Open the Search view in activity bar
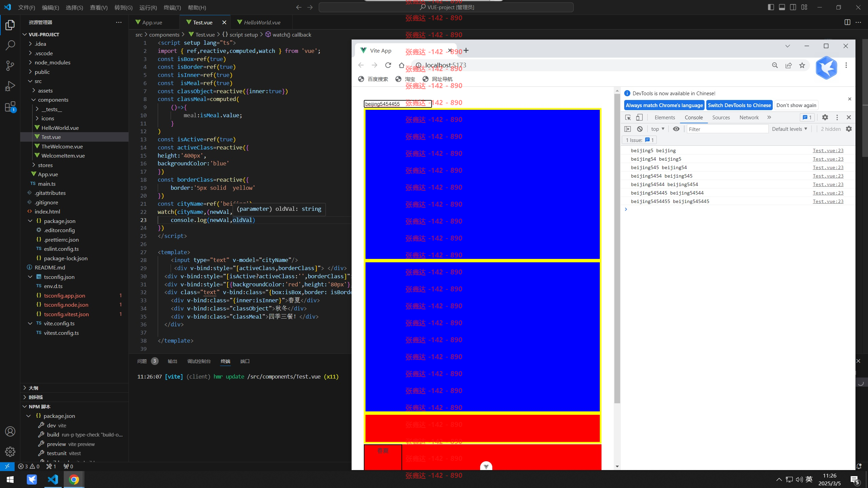 (10, 45)
